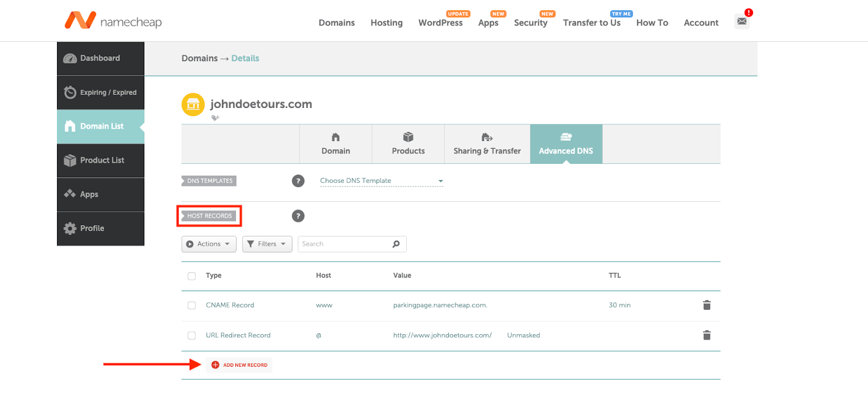Expand the DNS TEMPLATES section

tap(209, 181)
